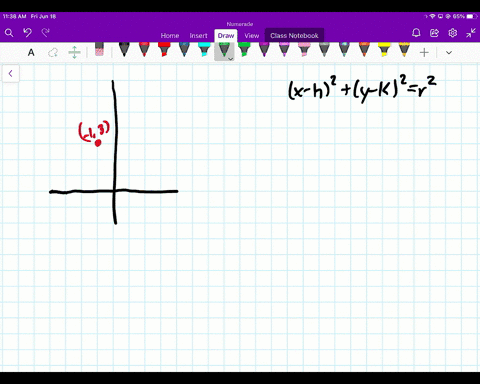480x384 pixels.
Task: Undo the last stroke
Action: click(27, 33)
